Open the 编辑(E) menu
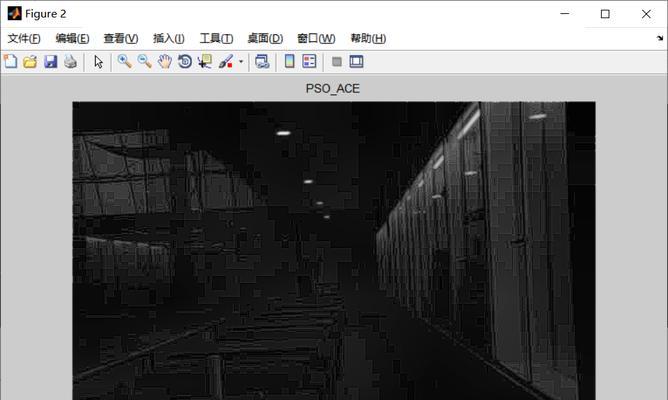 [72, 39]
